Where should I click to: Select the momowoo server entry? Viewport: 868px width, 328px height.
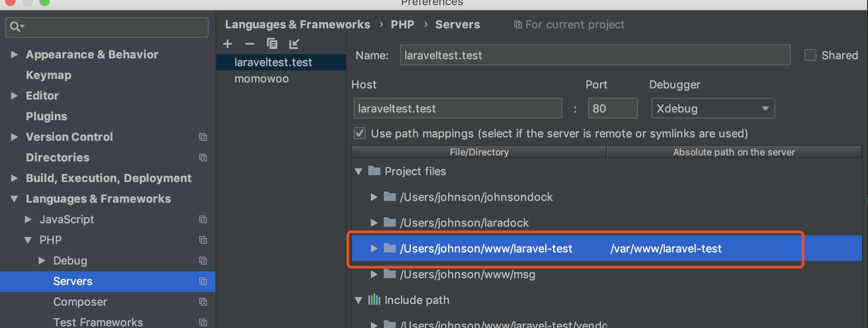261,79
